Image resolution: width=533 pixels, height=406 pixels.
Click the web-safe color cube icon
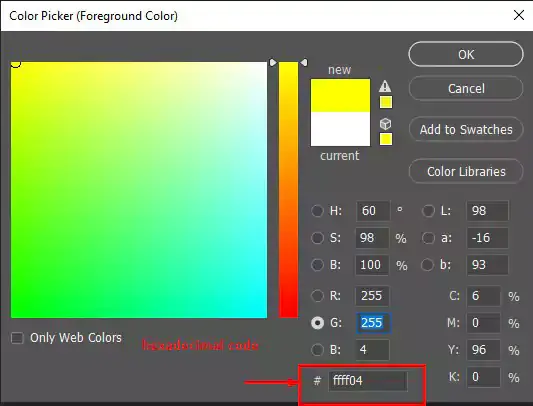click(x=385, y=124)
